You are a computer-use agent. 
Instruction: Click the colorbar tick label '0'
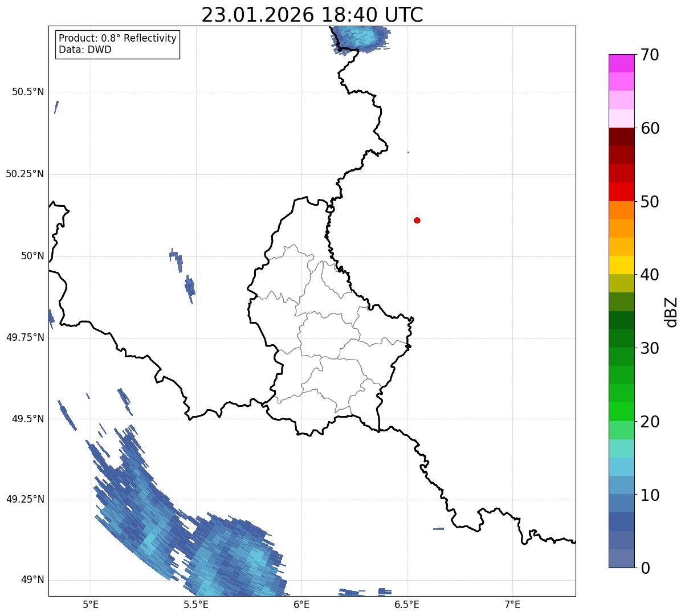tap(645, 568)
